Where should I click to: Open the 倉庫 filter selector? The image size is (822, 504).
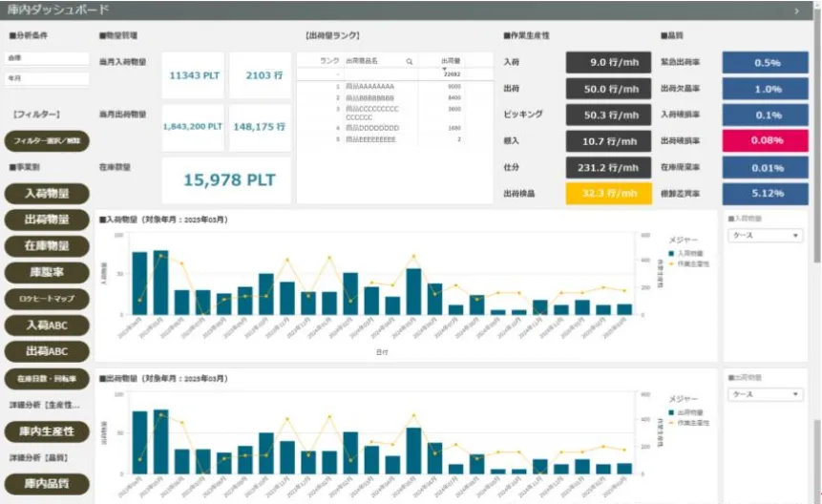[46, 57]
